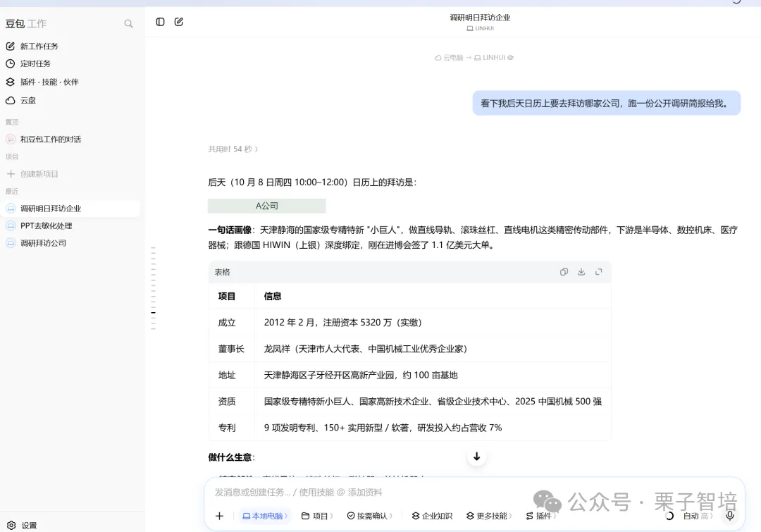Collapse the sidebar panel
Viewport: 761px width, 532px height.
pyautogui.click(x=160, y=22)
